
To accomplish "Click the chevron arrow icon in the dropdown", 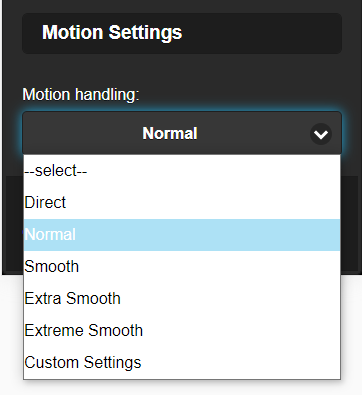I will point(321,134).
